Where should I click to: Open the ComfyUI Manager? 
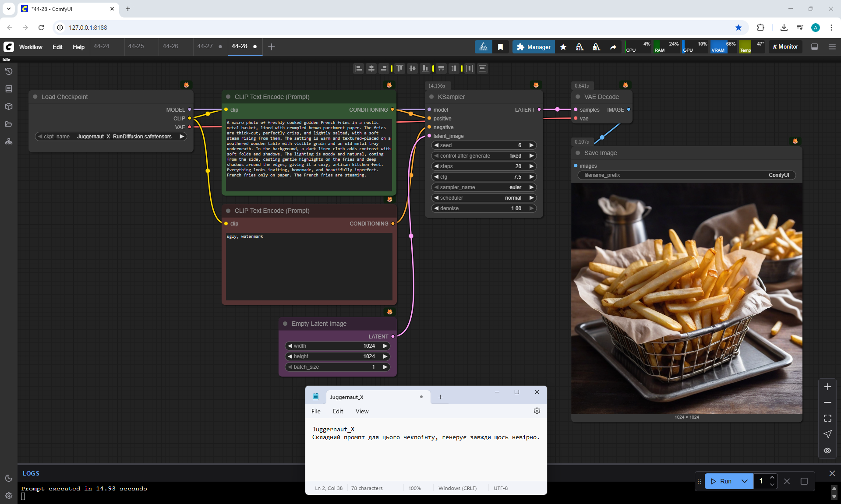tap(533, 47)
